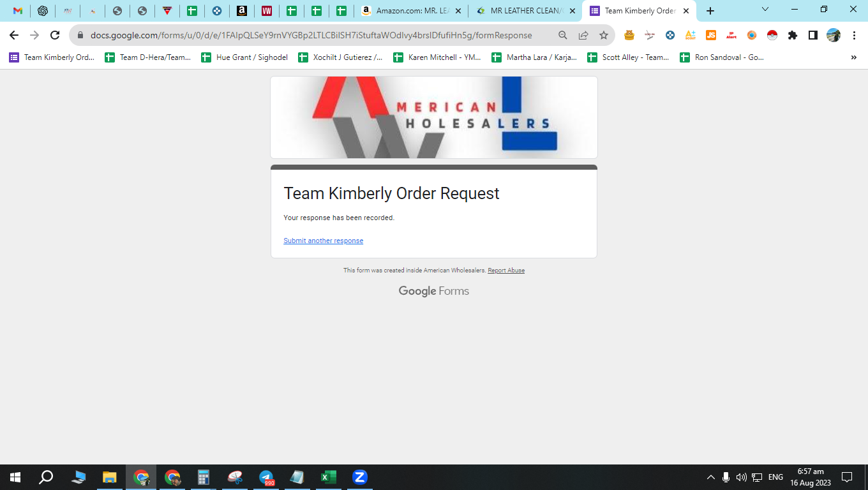Open Martha Lara / Karja bookmark
The height and width of the screenshot is (490, 868).
pos(534,57)
